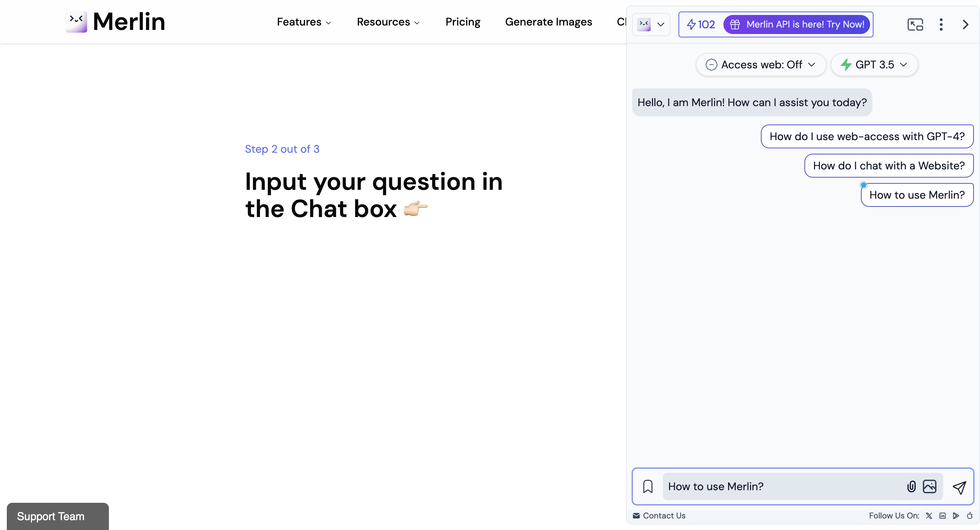
Task: Expand the Features menu
Action: (304, 22)
